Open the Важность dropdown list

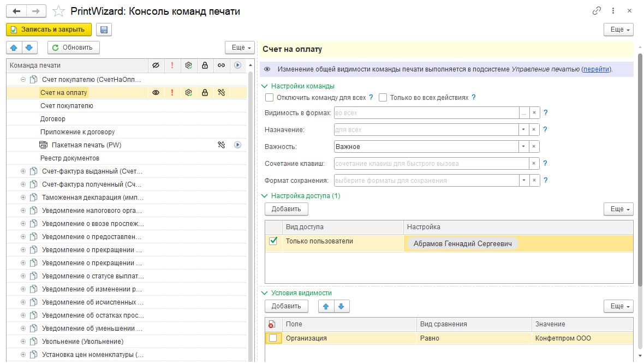[523, 146]
